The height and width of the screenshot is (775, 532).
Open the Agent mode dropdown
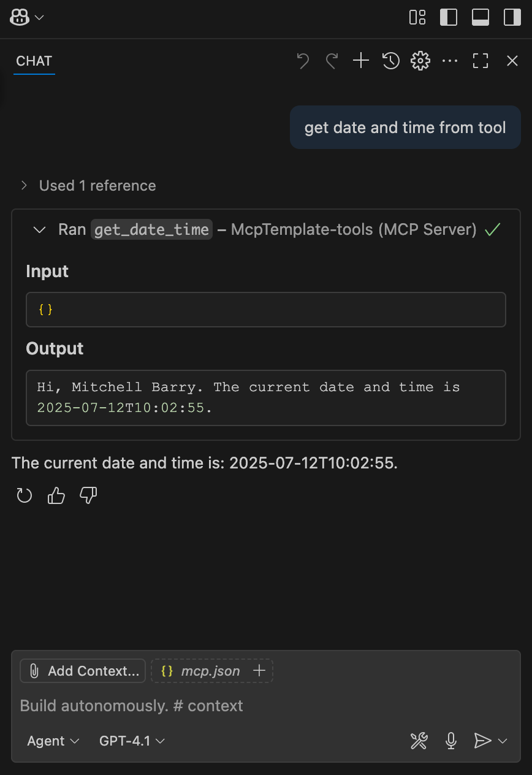(x=53, y=741)
